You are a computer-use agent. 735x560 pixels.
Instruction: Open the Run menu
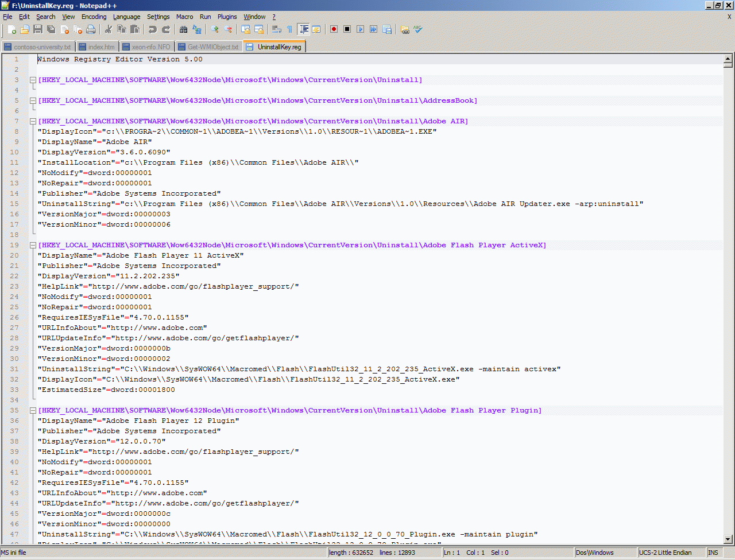206,17
